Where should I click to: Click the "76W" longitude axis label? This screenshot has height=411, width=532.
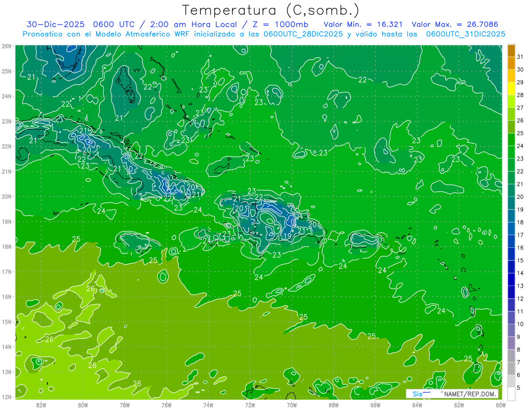point(167,405)
